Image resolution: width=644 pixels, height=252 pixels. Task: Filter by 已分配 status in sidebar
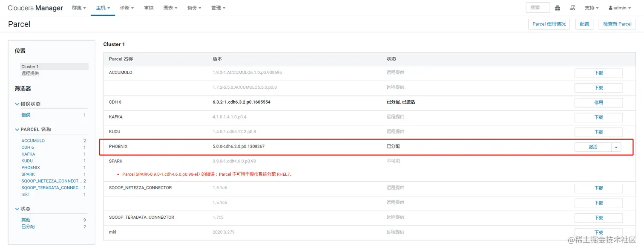(28, 227)
